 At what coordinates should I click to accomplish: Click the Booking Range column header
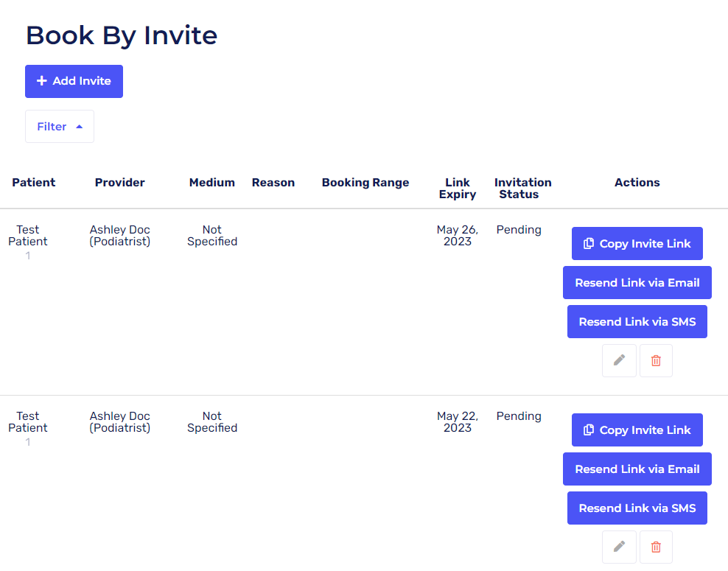tap(365, 183)
